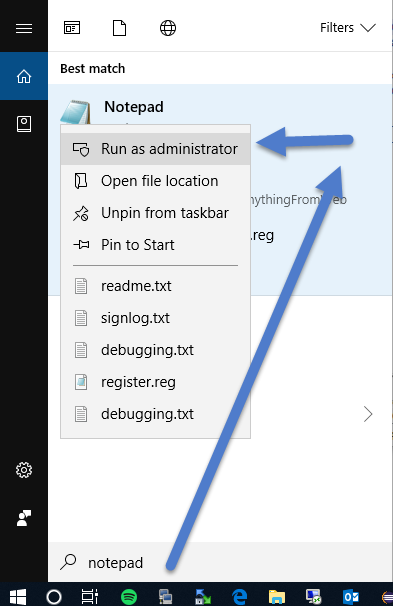Select the Apps filter icon
The image size is (393, 606).
[x=72, y=28]
